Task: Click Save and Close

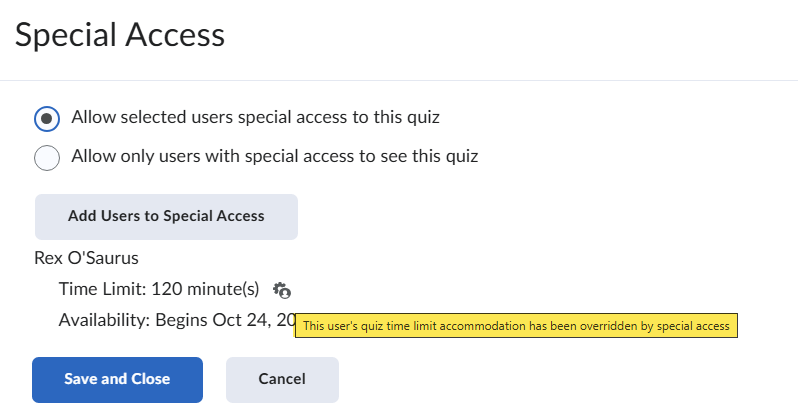Action: [x=117, y=379]
